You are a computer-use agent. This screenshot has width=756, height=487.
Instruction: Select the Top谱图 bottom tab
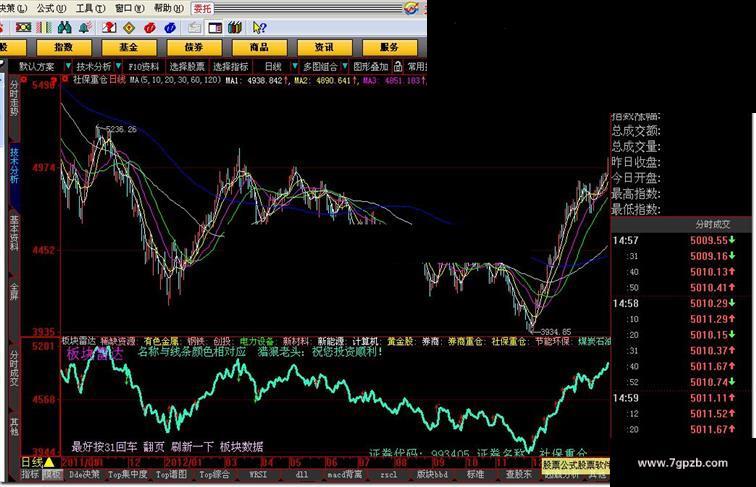[171, 474]
